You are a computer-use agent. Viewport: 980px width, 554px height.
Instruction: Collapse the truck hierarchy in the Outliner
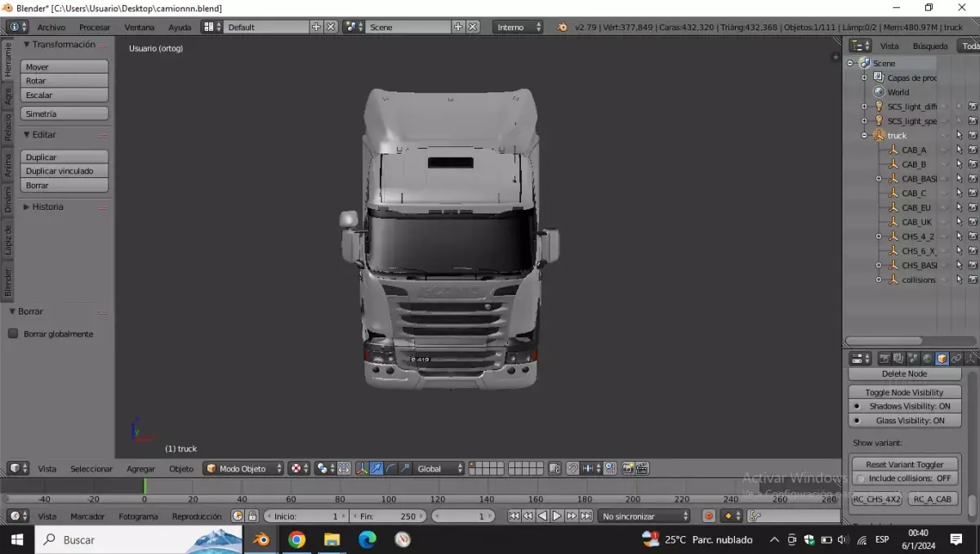click(x=863, y=135)
